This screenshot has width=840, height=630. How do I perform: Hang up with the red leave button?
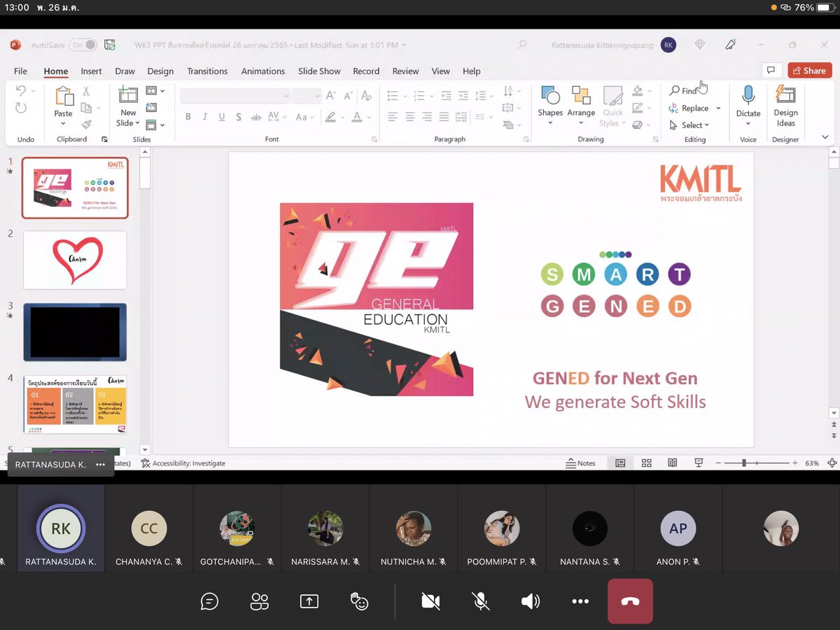tap(630, 601)
